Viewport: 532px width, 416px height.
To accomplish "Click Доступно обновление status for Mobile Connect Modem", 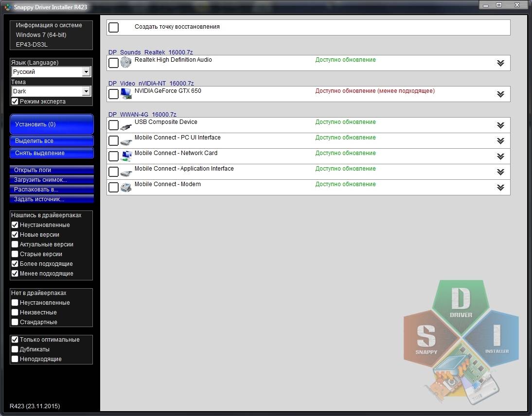I will pyautogui.click(x=345, y=184).
